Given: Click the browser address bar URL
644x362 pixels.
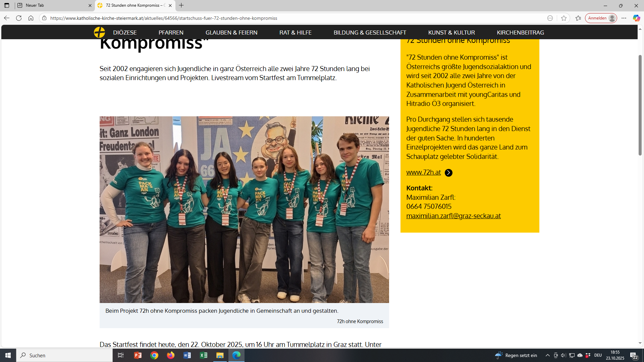Looking at the screenshot, I should 164,18.
